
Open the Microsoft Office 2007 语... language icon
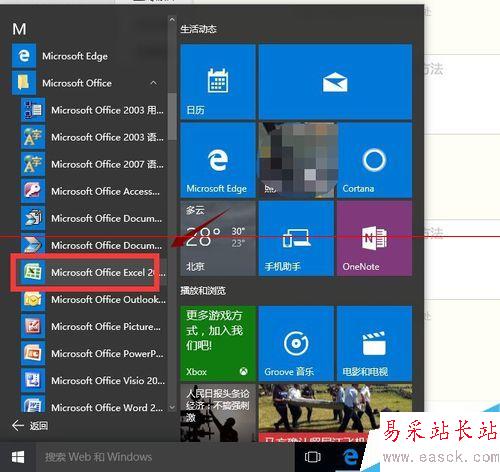[33, 164]
